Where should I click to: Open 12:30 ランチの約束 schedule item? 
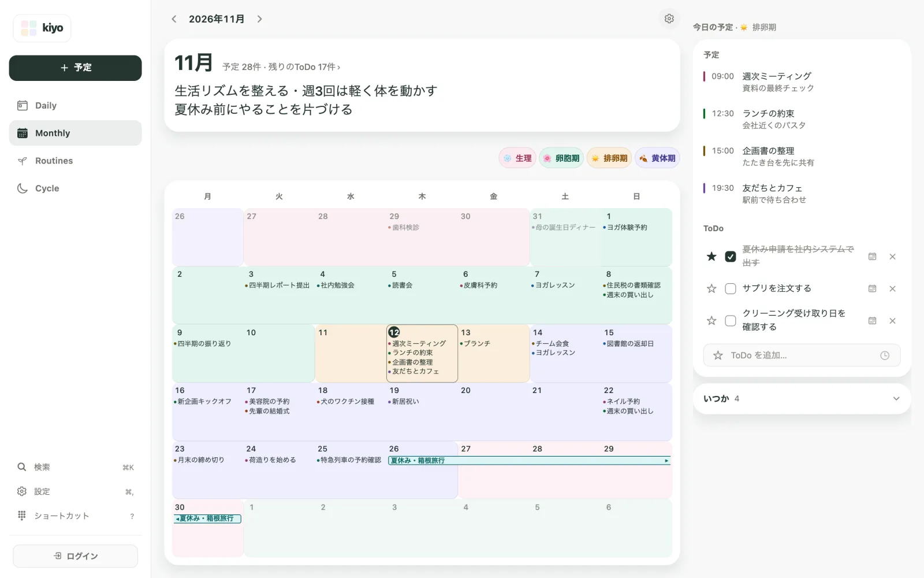point(802,119)
